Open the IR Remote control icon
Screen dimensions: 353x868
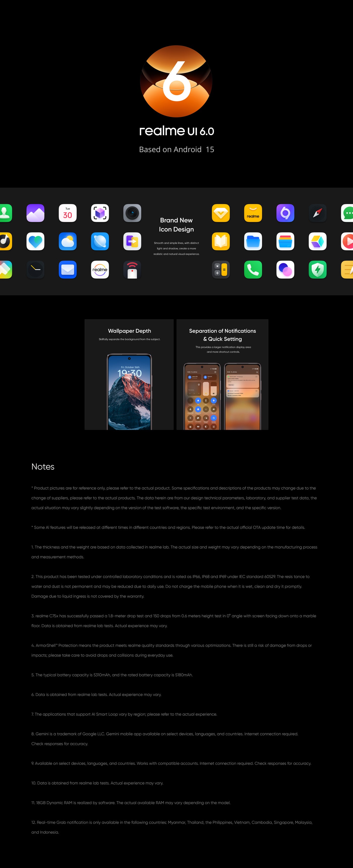click(x=132, y=270)
